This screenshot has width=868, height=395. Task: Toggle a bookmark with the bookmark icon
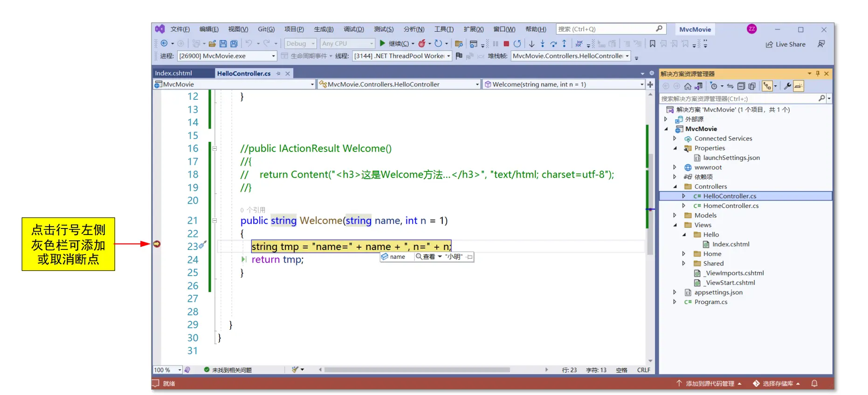click(x=652, y=43)
